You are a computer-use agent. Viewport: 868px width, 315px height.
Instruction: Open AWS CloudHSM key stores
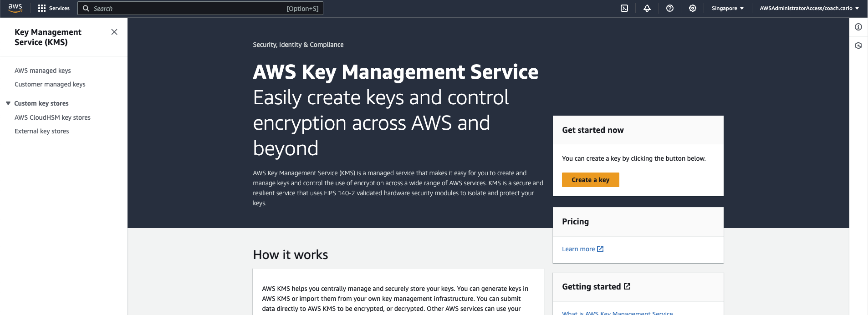point(52,117)
